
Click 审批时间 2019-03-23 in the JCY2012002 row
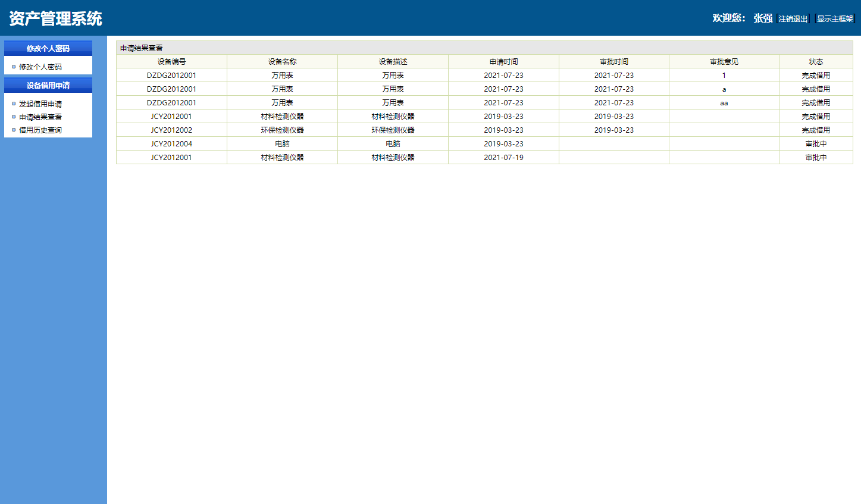(614, 130)
